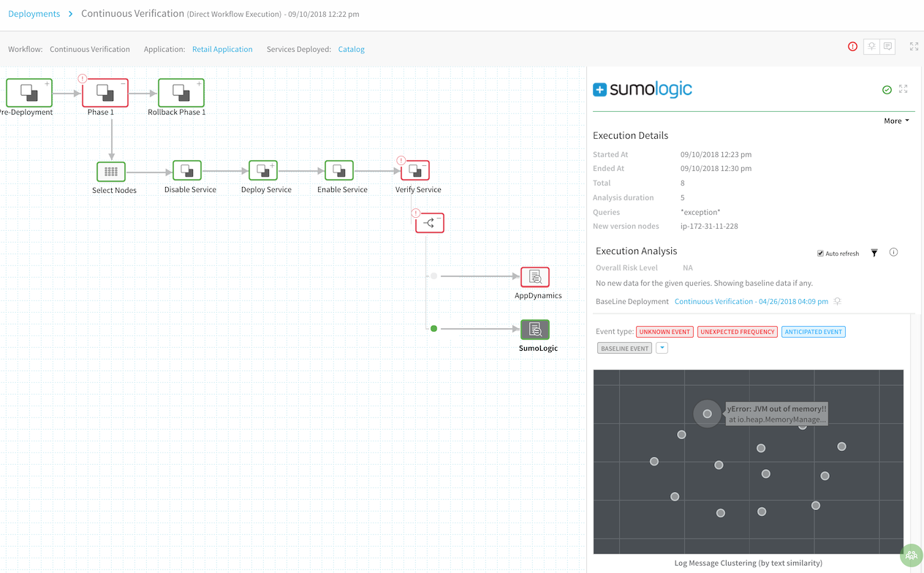Click the sumologic logo
This screenshot has height=573, width=924.
pyautogui.click(x=643, y=89)
